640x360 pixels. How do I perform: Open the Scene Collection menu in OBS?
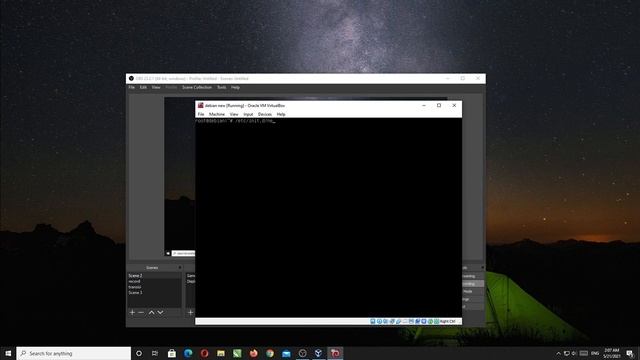pyautogui.click(x=197, y=87)
